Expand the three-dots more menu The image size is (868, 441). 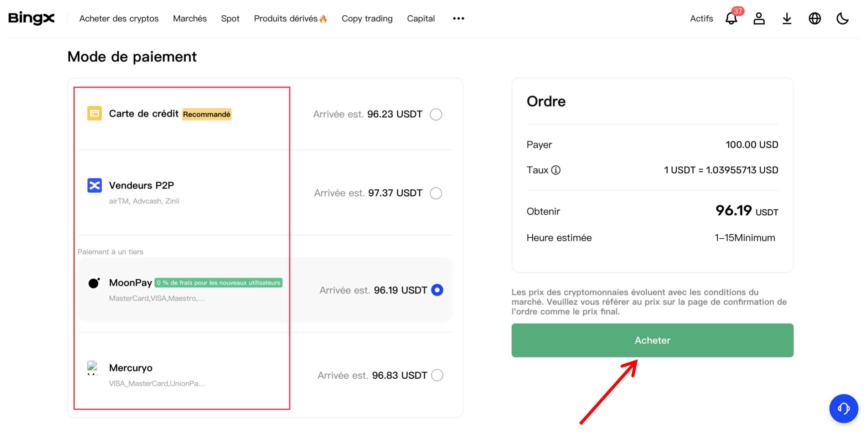(459, 19)
